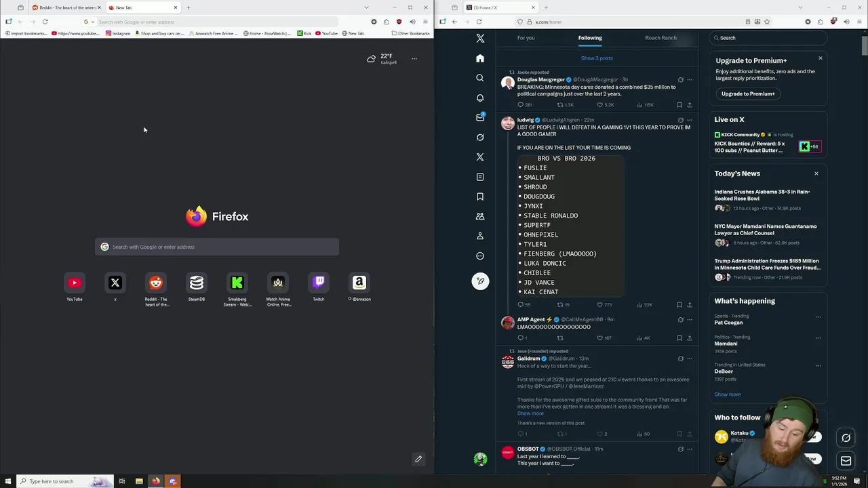Screen dimensions: 868x488
Task: Open the Kick bookmark in bookmarks bar
Action: [304, 33]
